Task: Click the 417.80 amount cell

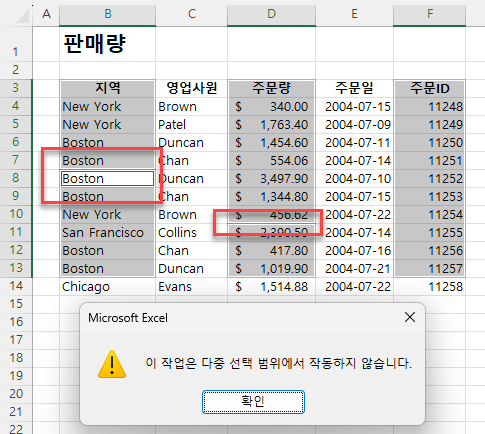Action: point(271,250)
